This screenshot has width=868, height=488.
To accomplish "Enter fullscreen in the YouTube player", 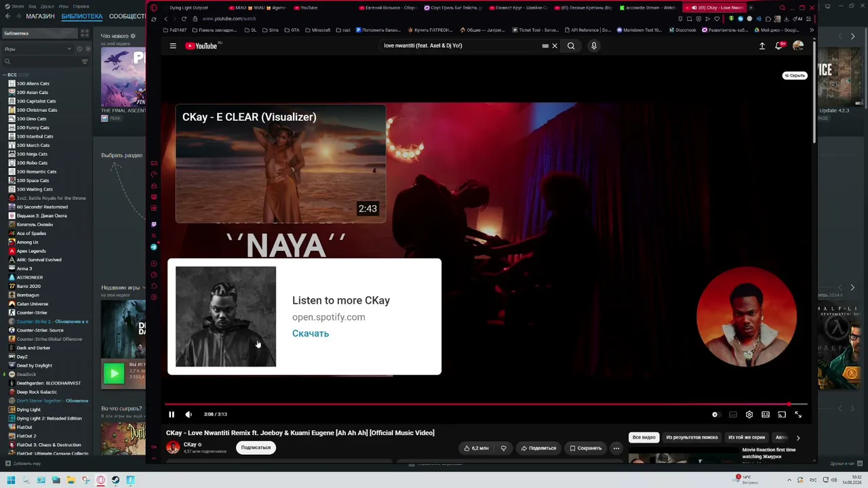I will (x=798, y=415).
